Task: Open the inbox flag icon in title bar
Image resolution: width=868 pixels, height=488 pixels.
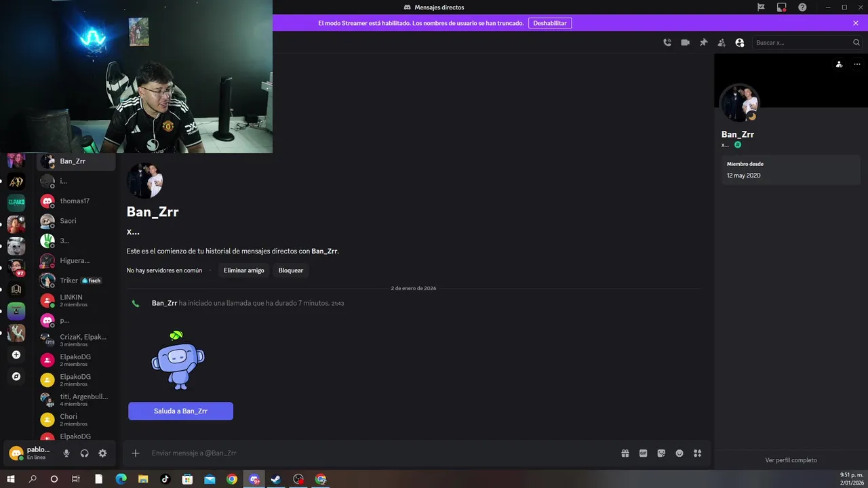Action: [x=761, y=7]
